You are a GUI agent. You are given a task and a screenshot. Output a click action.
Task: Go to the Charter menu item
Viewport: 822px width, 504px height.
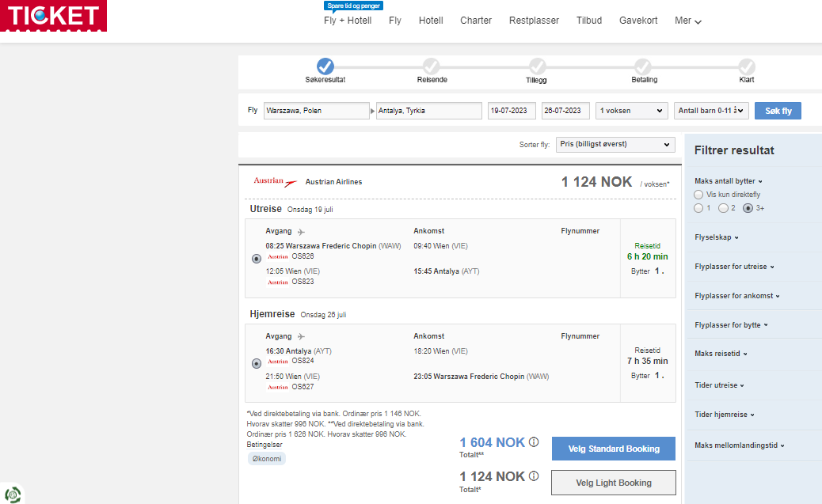tap(476, 21)
